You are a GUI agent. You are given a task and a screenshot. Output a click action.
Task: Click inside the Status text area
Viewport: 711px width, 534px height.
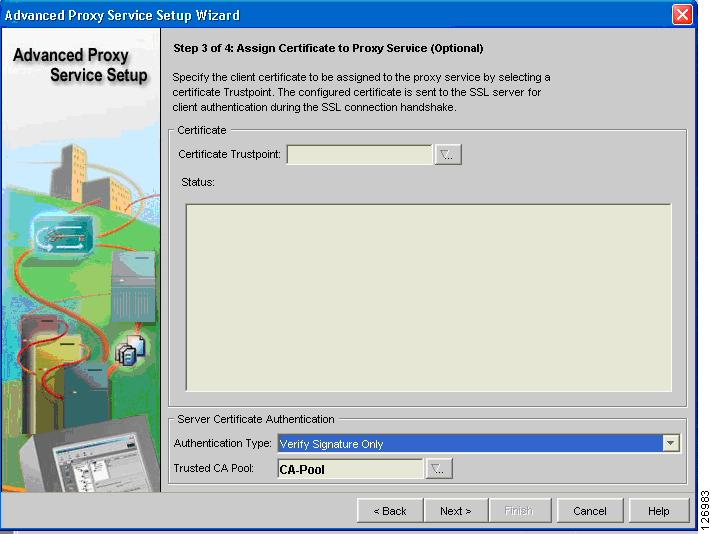click(429, 297)
